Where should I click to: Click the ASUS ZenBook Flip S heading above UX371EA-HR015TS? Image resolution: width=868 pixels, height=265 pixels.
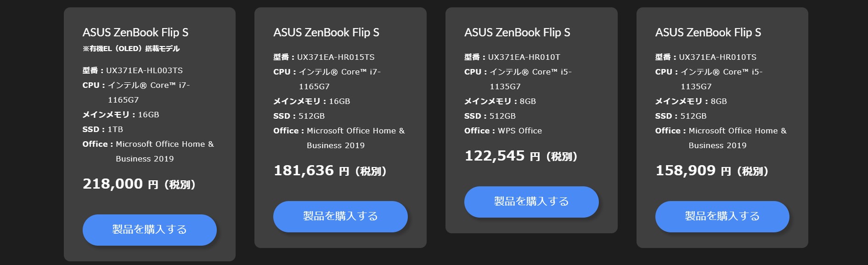tap(326, 33)
